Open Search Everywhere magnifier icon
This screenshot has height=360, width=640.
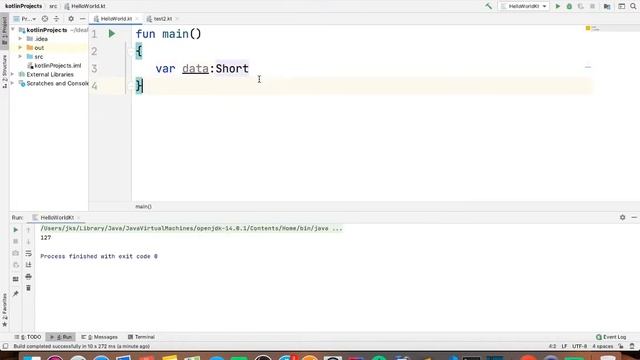(x=633, y=6)
